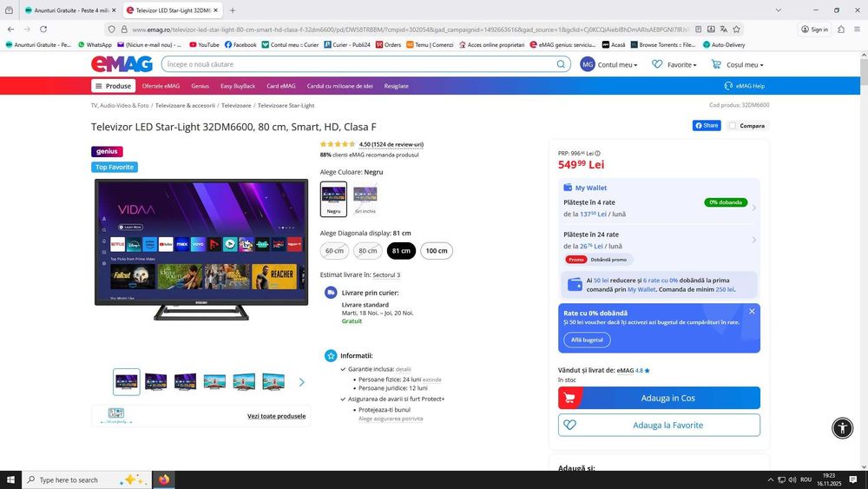868x489 pixels.
Task: Select the Negru color swatch
Action: coord(334,199)
